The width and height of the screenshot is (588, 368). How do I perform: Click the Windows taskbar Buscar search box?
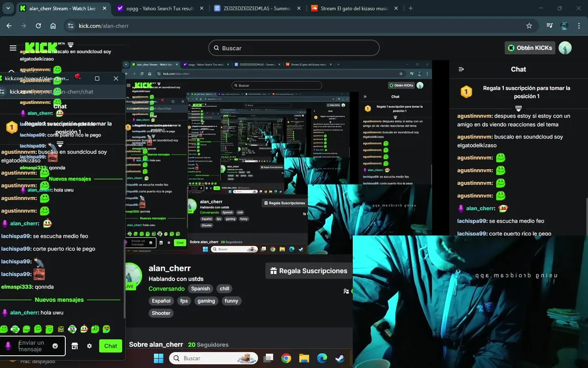213,358
